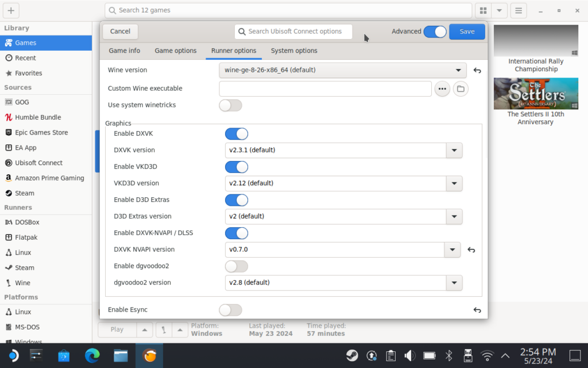Open Dolphin file manager from taskbar

pos(121,355)
